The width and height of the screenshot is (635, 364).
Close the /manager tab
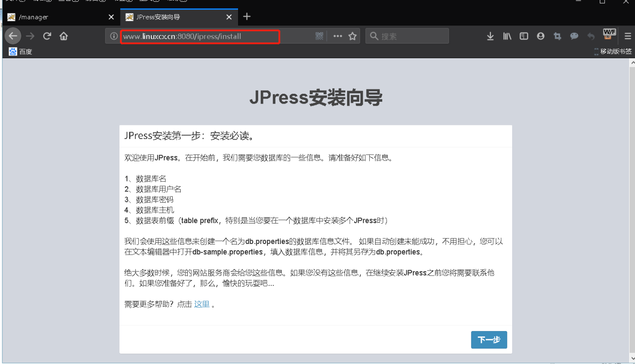point(111,17)
